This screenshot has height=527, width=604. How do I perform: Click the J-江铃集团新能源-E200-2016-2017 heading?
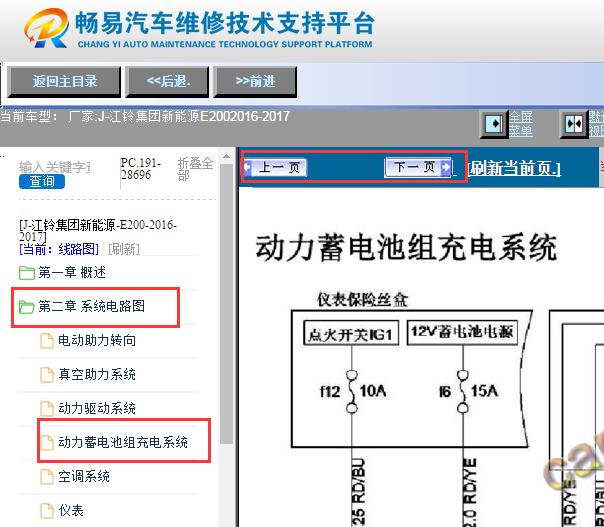tap(98, 230)
